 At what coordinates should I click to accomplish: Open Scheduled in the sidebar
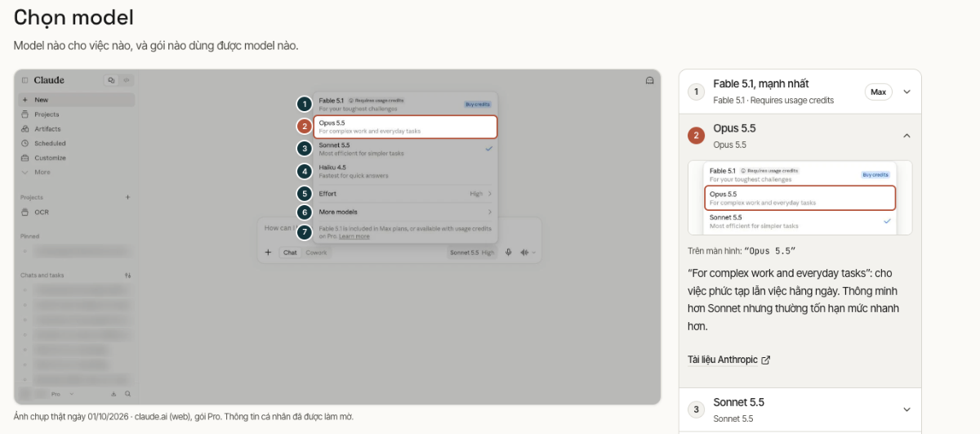point(78,143)
